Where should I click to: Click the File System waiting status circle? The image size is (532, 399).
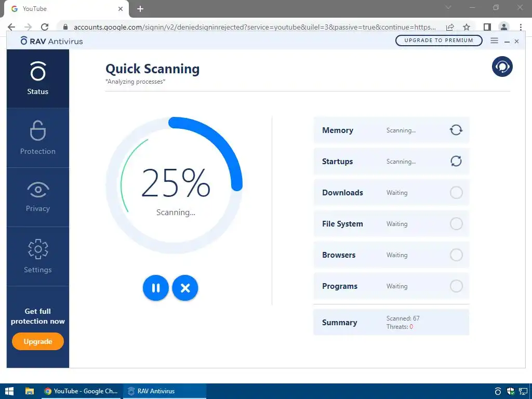coord(456,223)
